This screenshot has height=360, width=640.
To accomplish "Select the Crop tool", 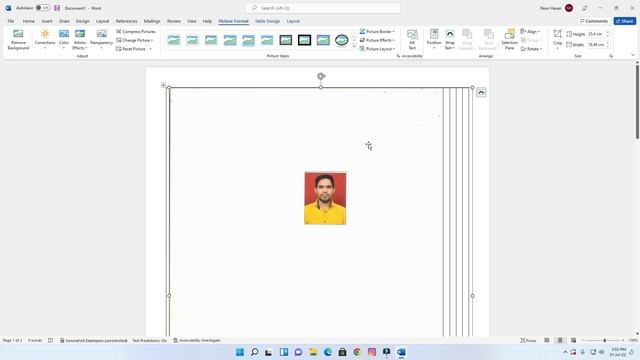I will (x=558, y=40).
